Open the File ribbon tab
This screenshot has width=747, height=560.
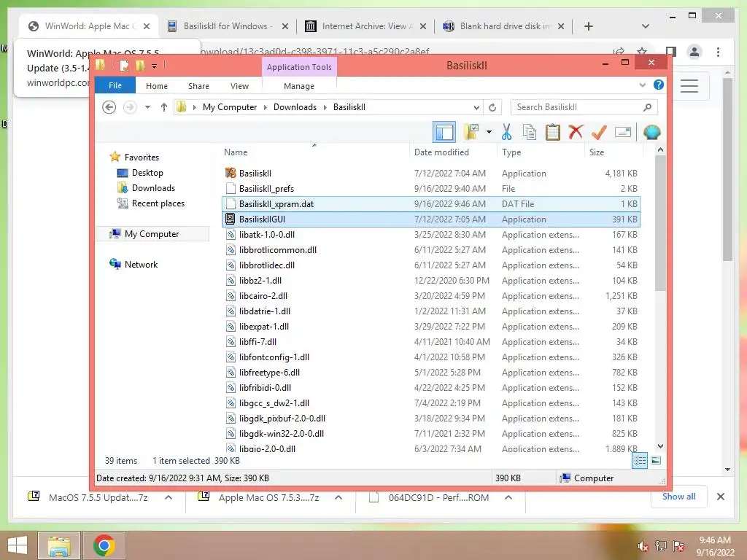pyautogui.click(x=115, y=85)
